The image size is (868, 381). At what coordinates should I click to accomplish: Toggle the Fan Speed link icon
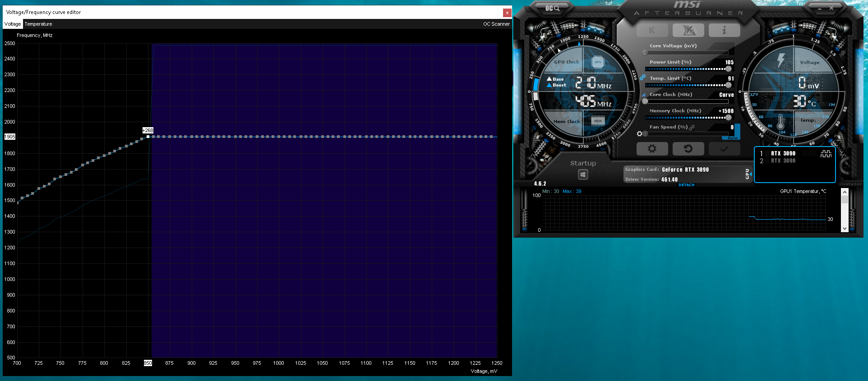[x=692, y=128]
